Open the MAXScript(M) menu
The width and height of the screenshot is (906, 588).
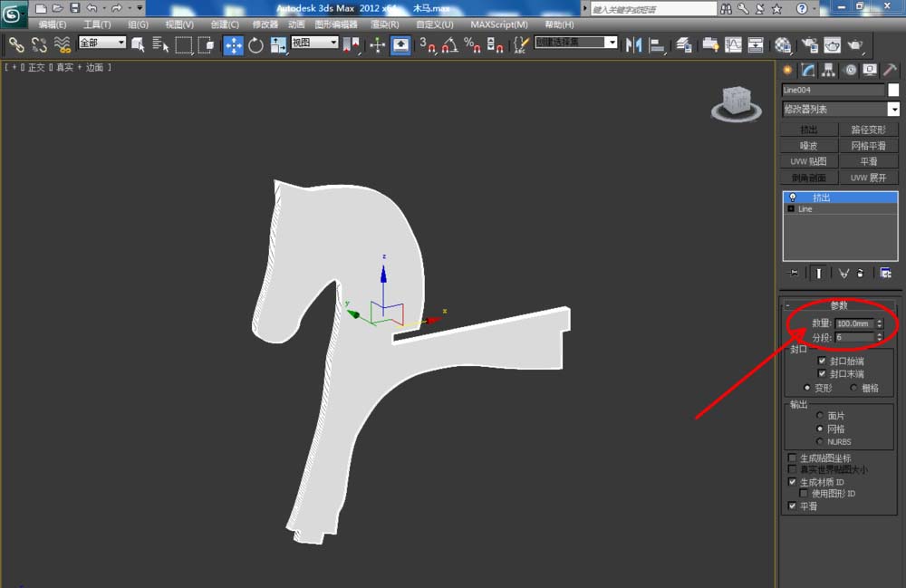pyautogui.click(x=498, y=24)
